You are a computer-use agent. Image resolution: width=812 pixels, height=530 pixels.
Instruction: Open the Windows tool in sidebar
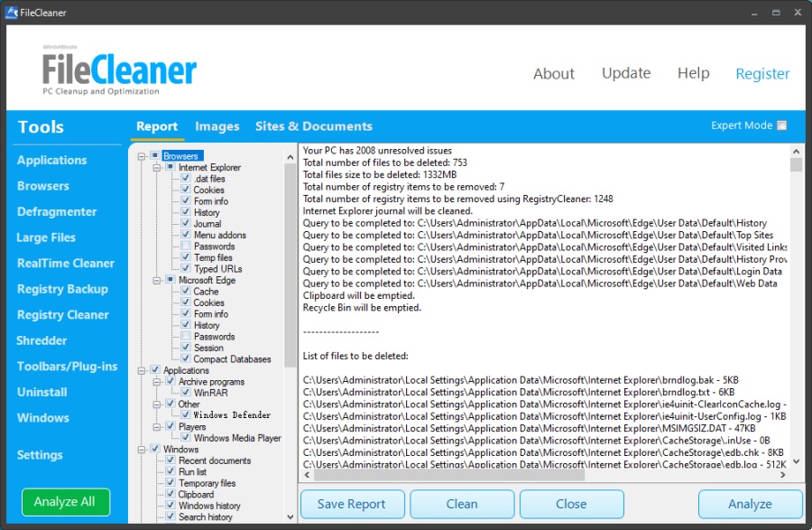point(43,417)
